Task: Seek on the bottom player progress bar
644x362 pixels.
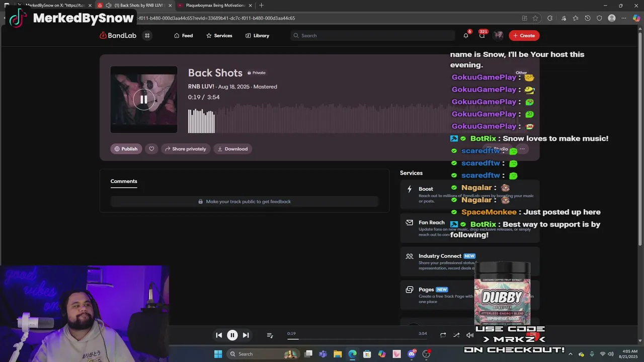Action: tap(357, 339)
